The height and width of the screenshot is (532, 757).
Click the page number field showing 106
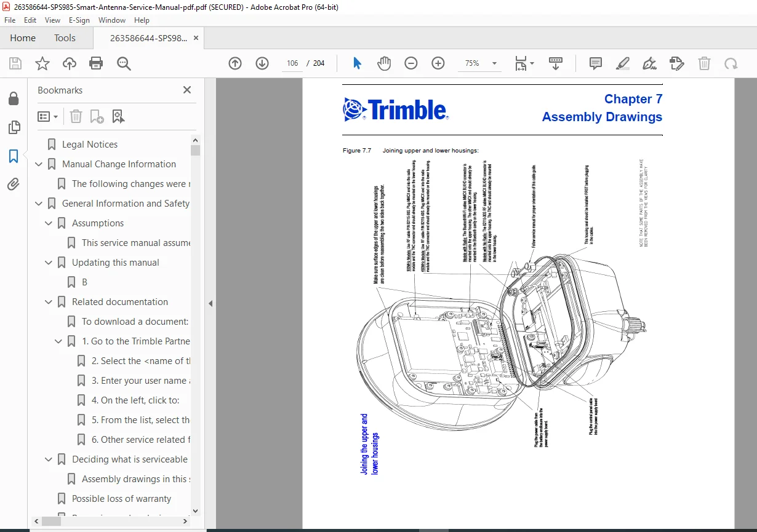(x=292, y=63)
